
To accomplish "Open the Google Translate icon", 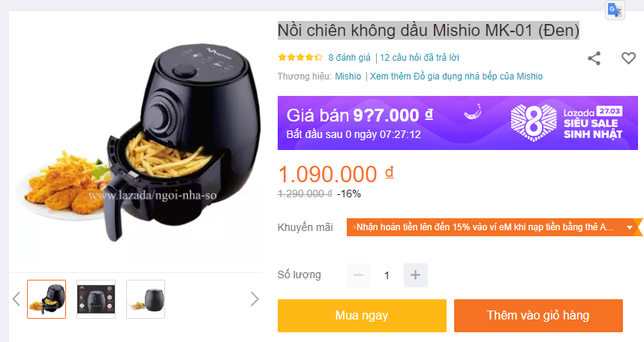I will (615, 10).
